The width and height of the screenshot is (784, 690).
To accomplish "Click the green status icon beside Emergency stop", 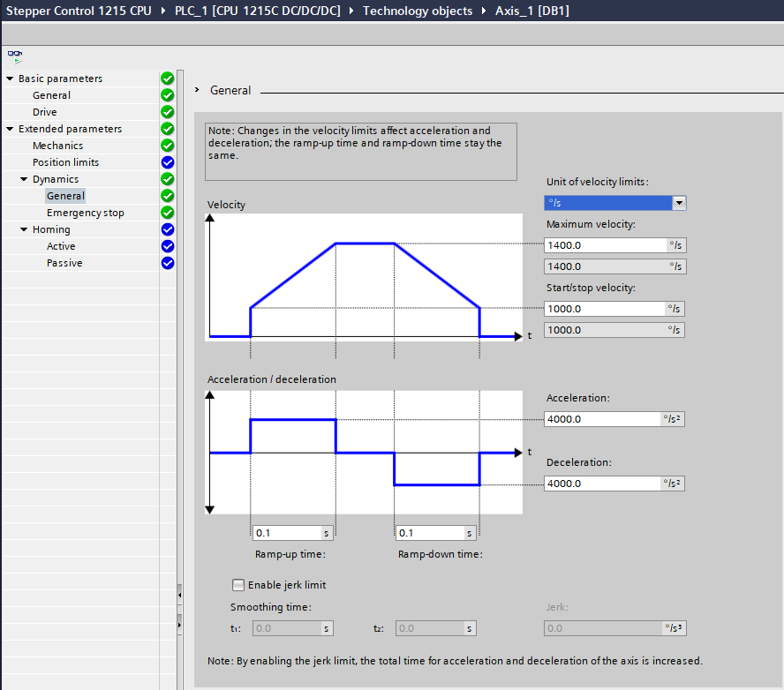I will (168, 213).
